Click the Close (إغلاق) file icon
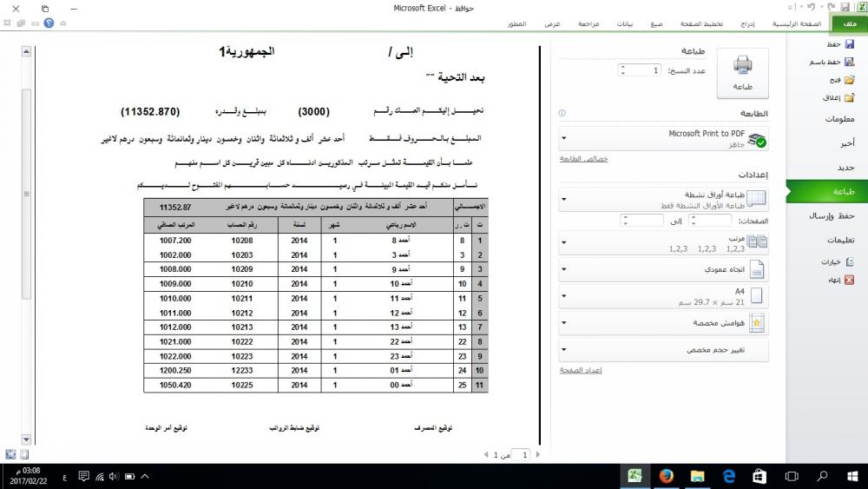This screenshot has height=489, width=868. point(850,97)
